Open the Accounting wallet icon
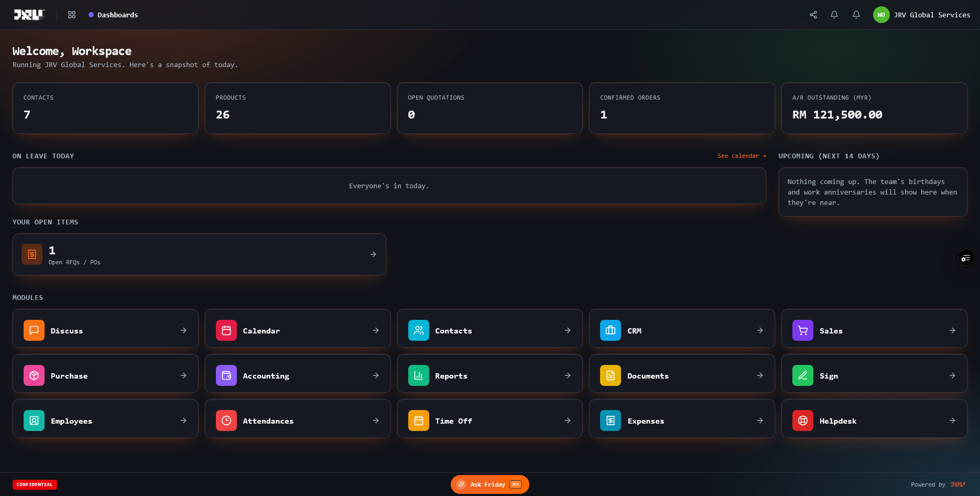This screenshot has height=496, width=980. coord(226,375)
